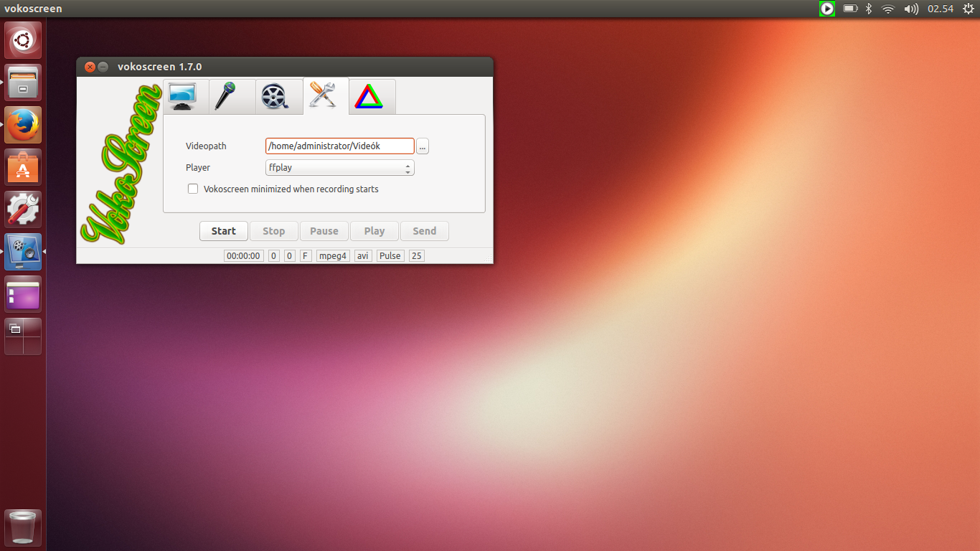This screenshot has height=551, width=980.
Task: Click the Player label
Action: (x=198, y=168)
